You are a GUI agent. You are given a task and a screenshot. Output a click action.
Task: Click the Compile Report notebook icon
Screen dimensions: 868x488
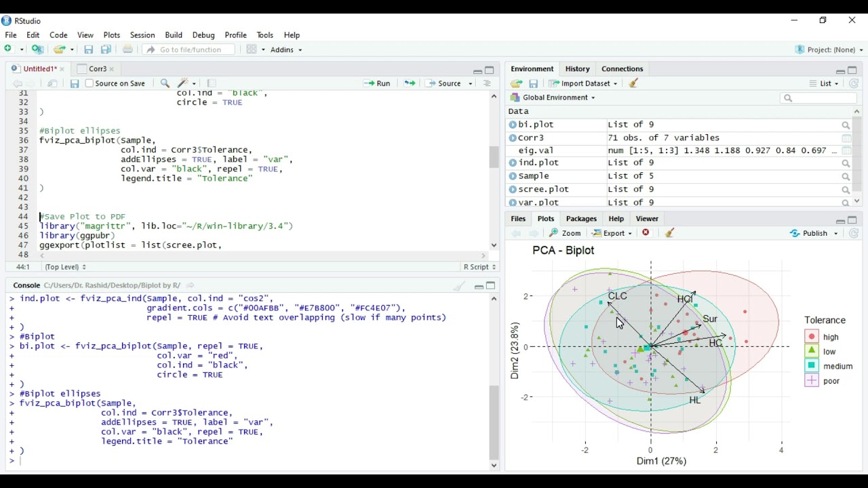coord(212,83)
